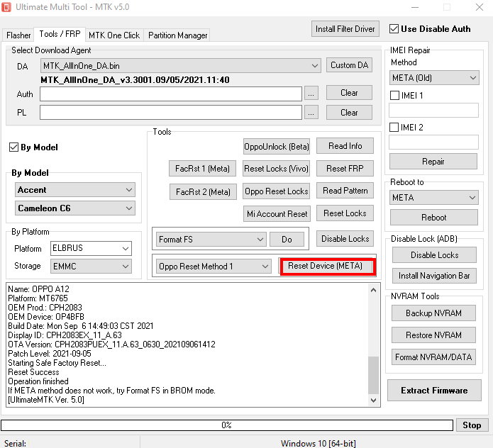Open the MTK One Click tab
Image resolution: width=493 pixels, height=448 pixels.
tap(114, 35)
